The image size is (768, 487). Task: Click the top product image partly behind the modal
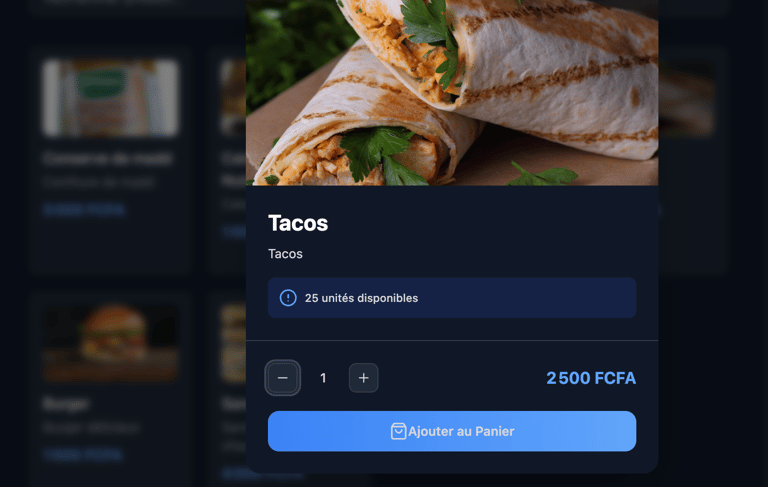pyautogui.click(x=233, y=98)
